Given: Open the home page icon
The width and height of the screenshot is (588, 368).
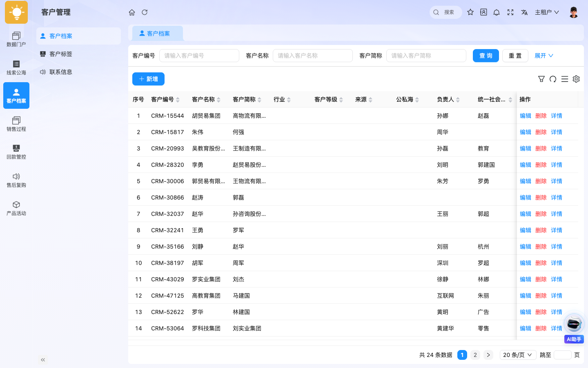Looking at the screenshot, I should coord(132,12).
